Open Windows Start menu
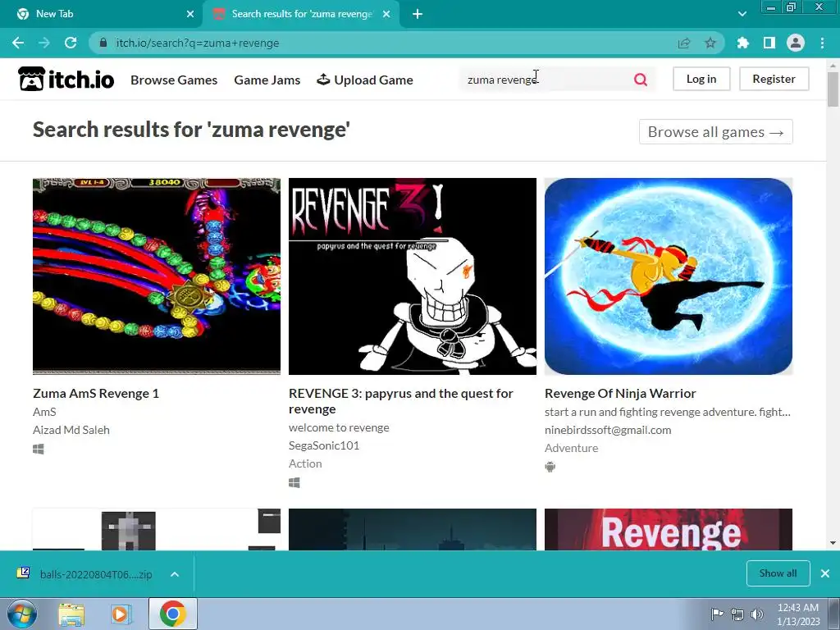 pos(21,614)
